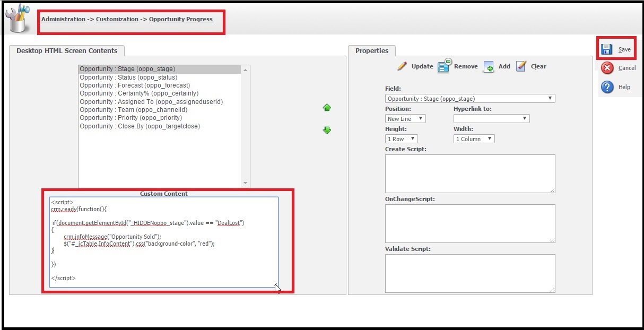This screenshot has height=330, width=644.
Task: Follow the Opportunity Progress breadcrumb link
Action: pyautogui.click(x=181, y=19)
